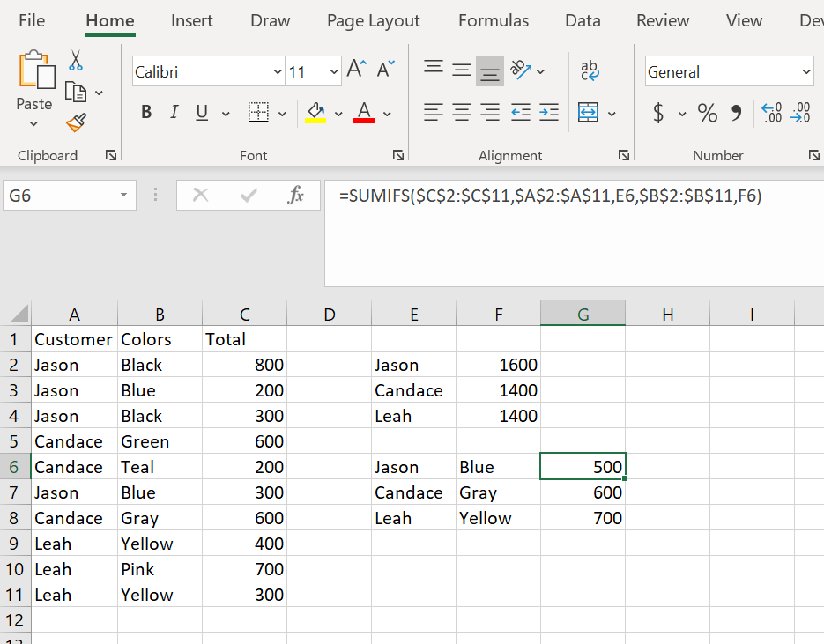Apply the yellow fill color

tap(315, 113)
